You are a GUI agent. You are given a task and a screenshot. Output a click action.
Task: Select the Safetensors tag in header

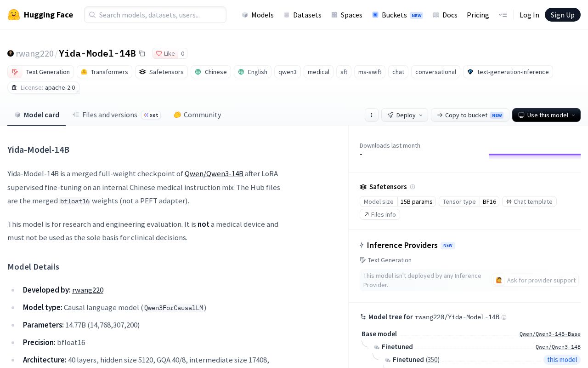(161, 72)
